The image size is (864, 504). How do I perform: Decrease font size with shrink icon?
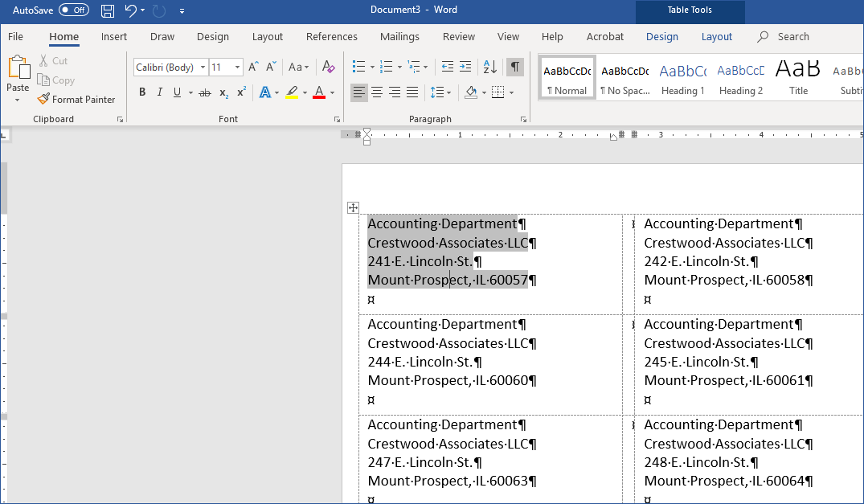(x=271, y=68)
